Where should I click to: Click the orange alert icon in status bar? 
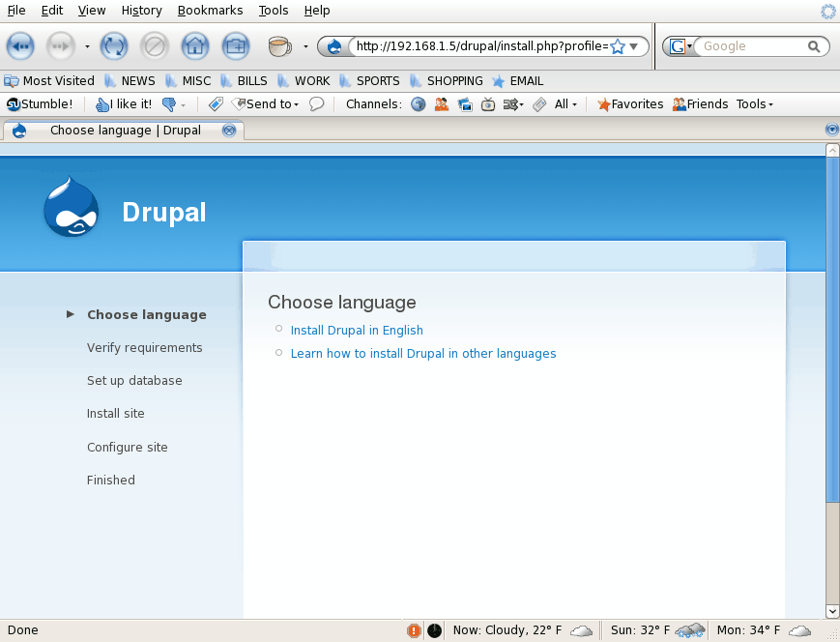click(414, 630)
